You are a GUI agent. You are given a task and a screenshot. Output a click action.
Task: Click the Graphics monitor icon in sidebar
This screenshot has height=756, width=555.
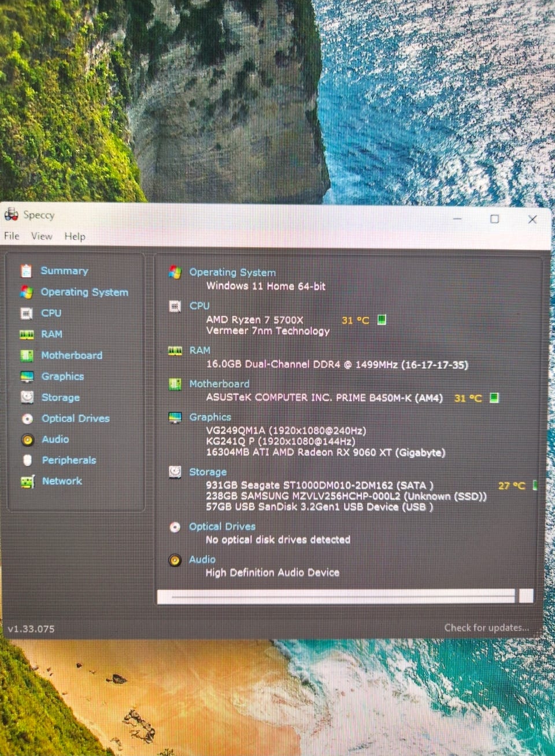click(x=27, y=377)
